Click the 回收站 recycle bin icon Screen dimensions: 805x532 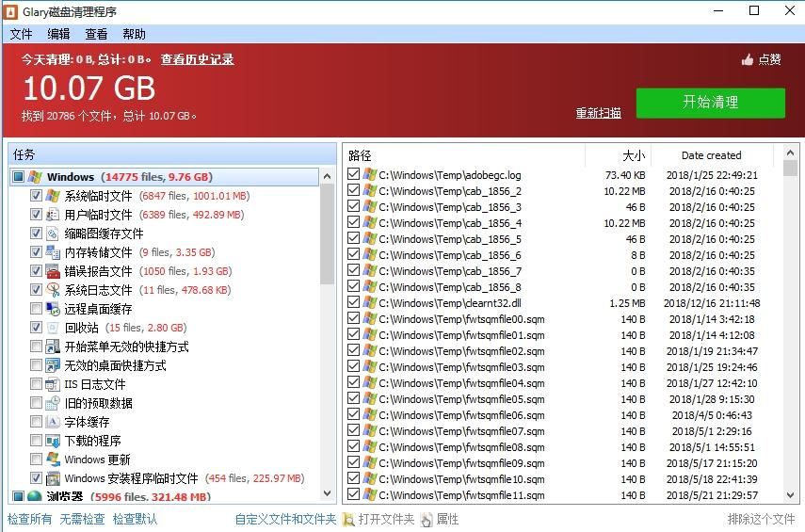53,328
